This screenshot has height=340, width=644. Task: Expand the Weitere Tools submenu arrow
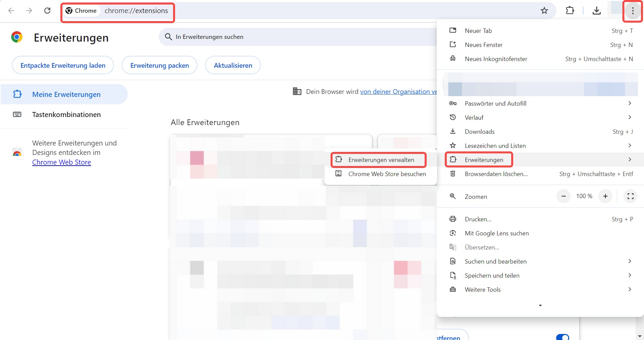point(630,289)
